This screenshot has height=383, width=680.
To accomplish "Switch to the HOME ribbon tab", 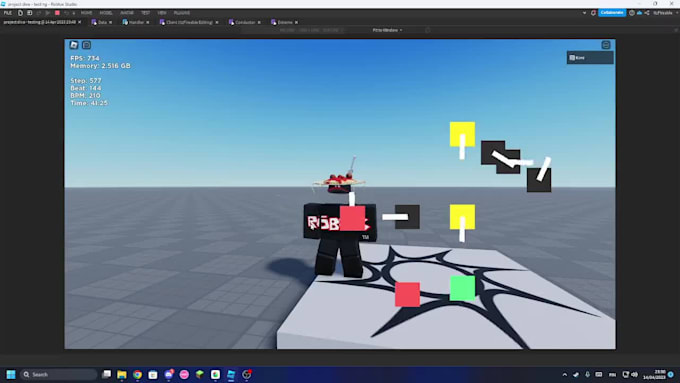I will click(86, 13).
